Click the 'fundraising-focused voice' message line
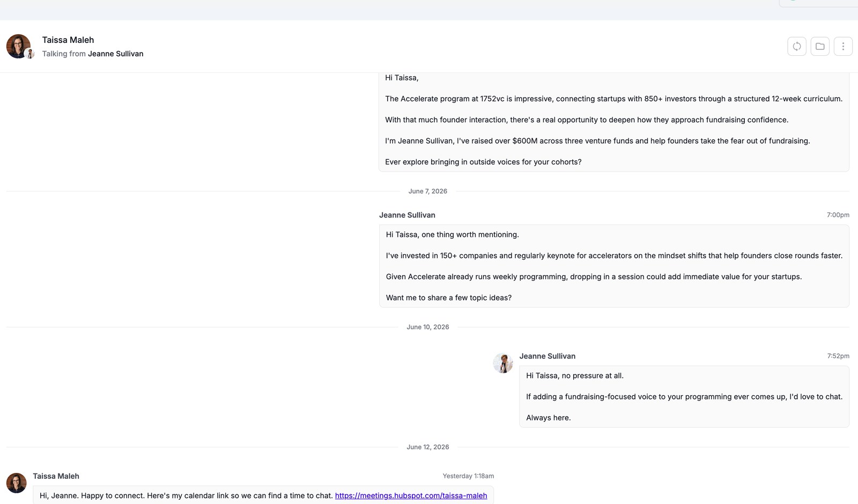The height and width of the screenshot is (504, 858). coord(684,397)
